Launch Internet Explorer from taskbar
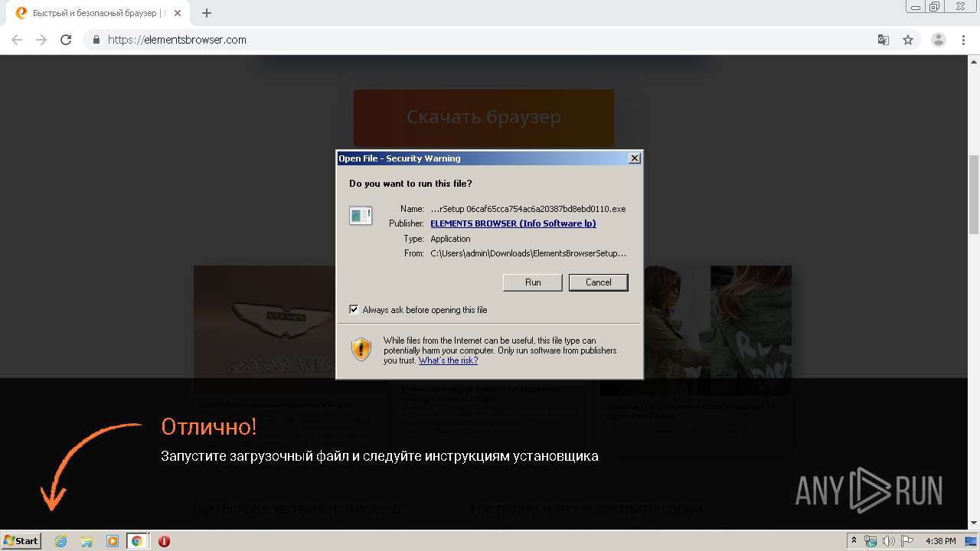Image resolution: width=980 pixels, height=551 pixels. click(x=60, y=541)
